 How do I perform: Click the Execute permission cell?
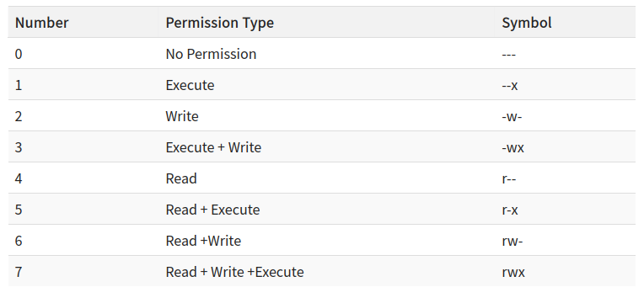190,85
